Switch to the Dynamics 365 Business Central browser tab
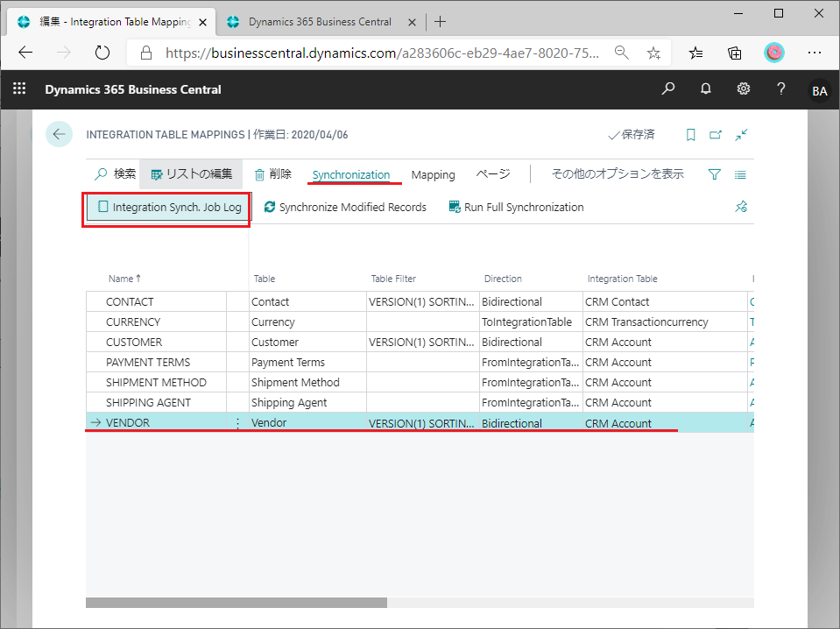840x629 pixels. [320, 22]
